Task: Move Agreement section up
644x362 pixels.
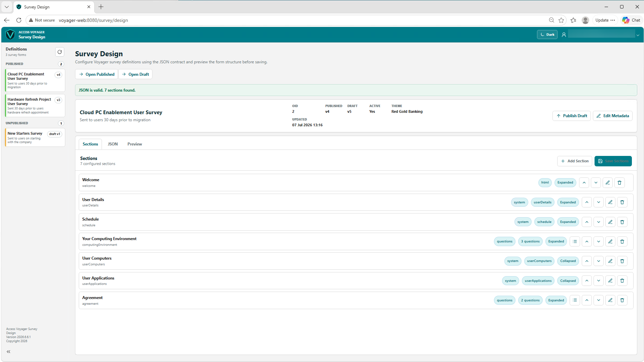Action: (587, 300)
